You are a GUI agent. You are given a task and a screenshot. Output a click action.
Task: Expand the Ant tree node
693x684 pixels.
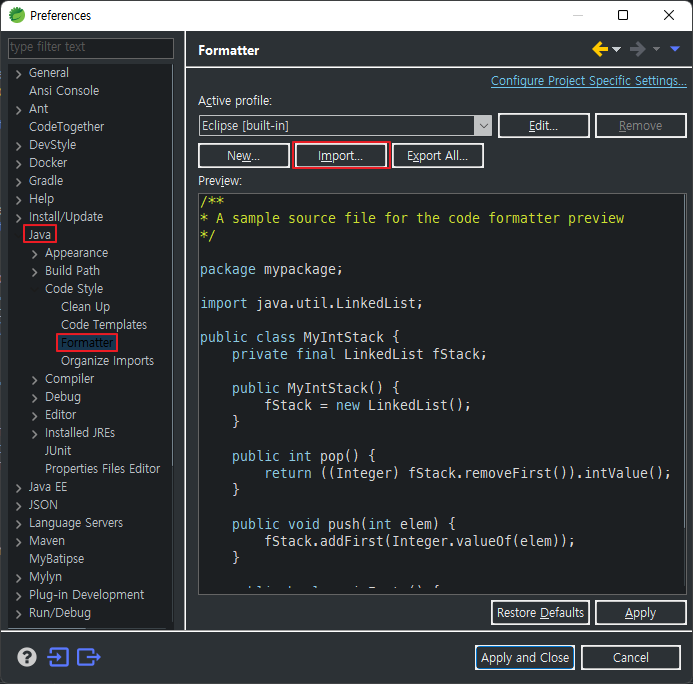click(19, 110)
